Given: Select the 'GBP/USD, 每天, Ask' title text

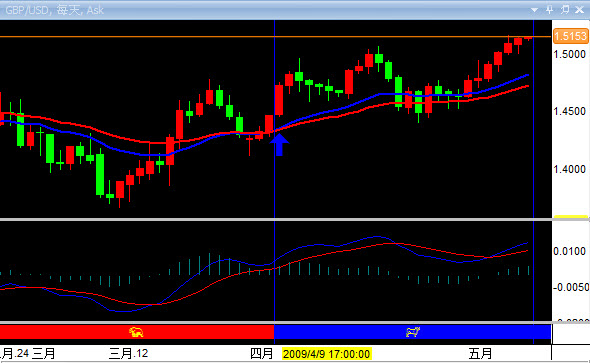Looking at the screenshot, I should 55,10.
